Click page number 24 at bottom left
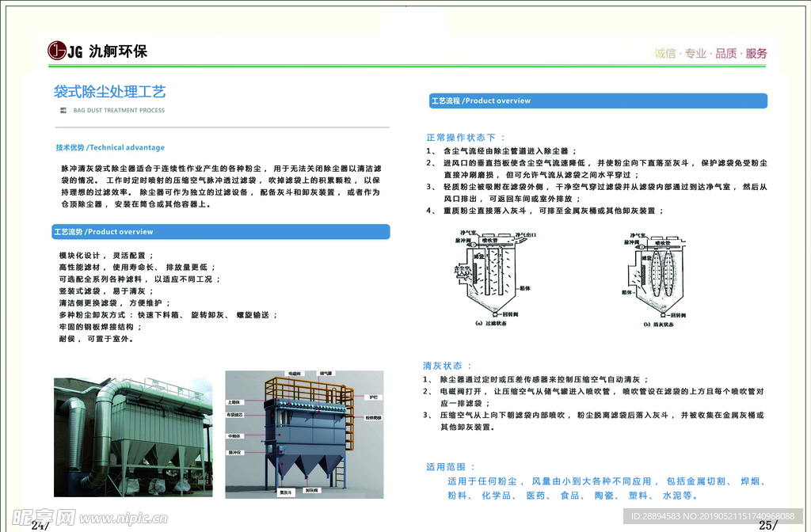811x532 pixels. click(x=40, y=525)
